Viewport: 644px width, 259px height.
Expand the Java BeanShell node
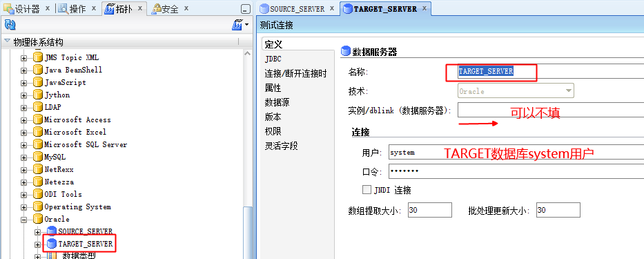coord(23,70)
